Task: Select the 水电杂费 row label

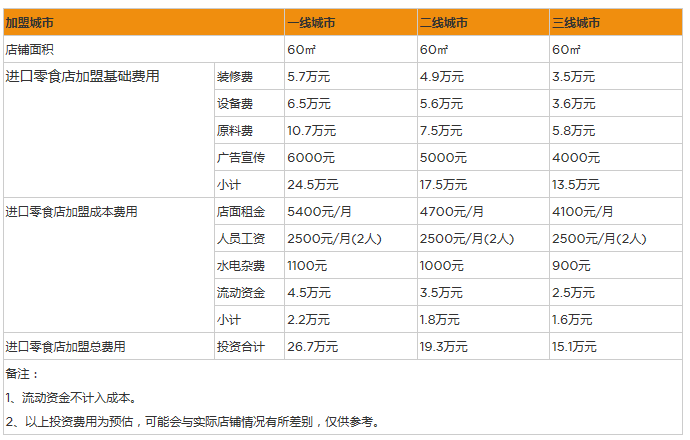Action: pos(241,266)
